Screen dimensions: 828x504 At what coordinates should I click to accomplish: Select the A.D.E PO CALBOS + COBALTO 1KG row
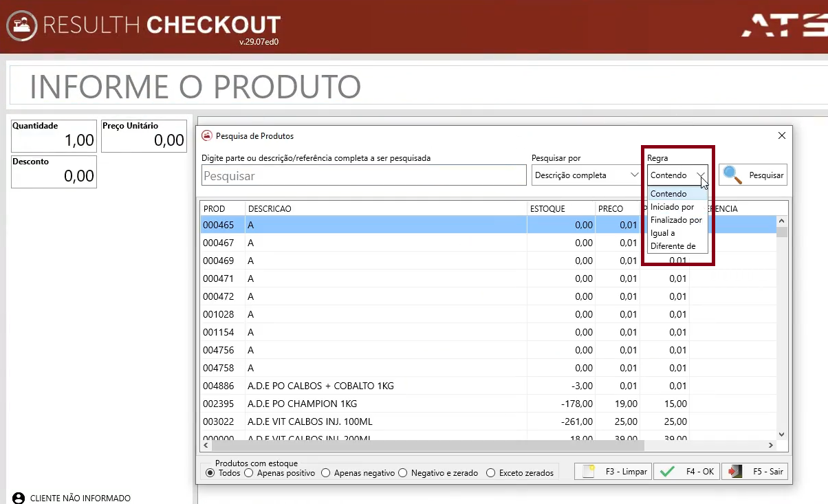coord(488,386)
